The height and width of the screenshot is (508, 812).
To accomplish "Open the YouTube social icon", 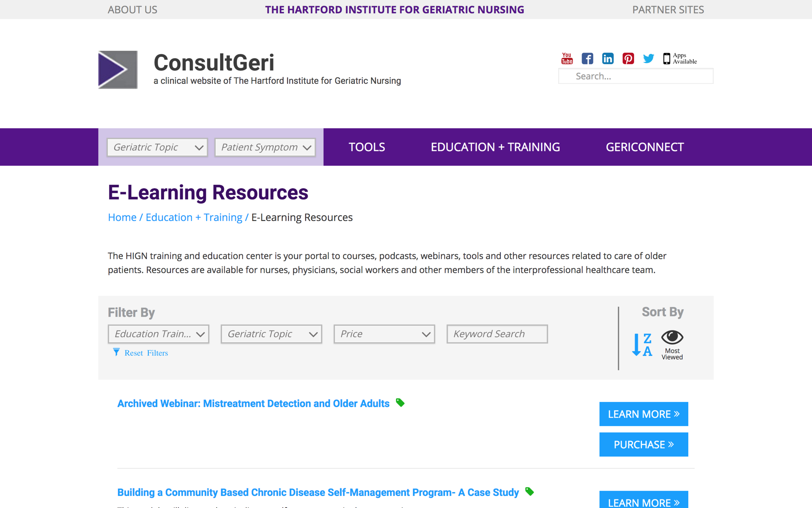I will point(567,59).
